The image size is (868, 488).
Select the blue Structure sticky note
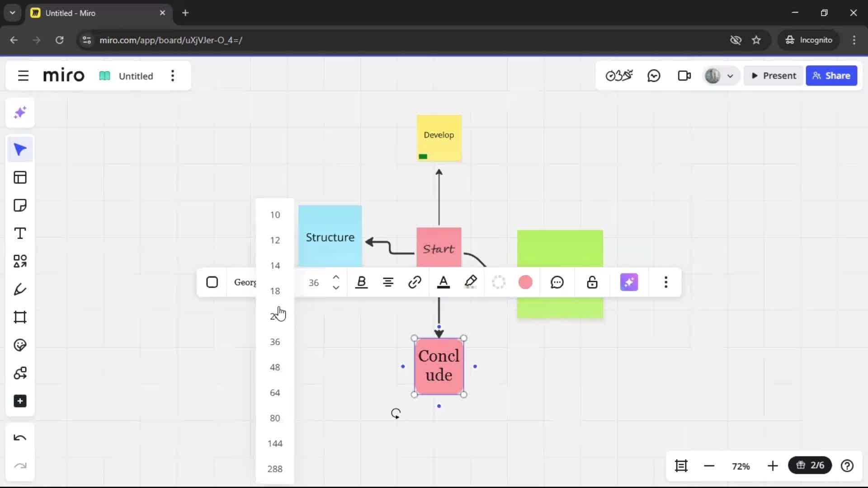[330, 237]
